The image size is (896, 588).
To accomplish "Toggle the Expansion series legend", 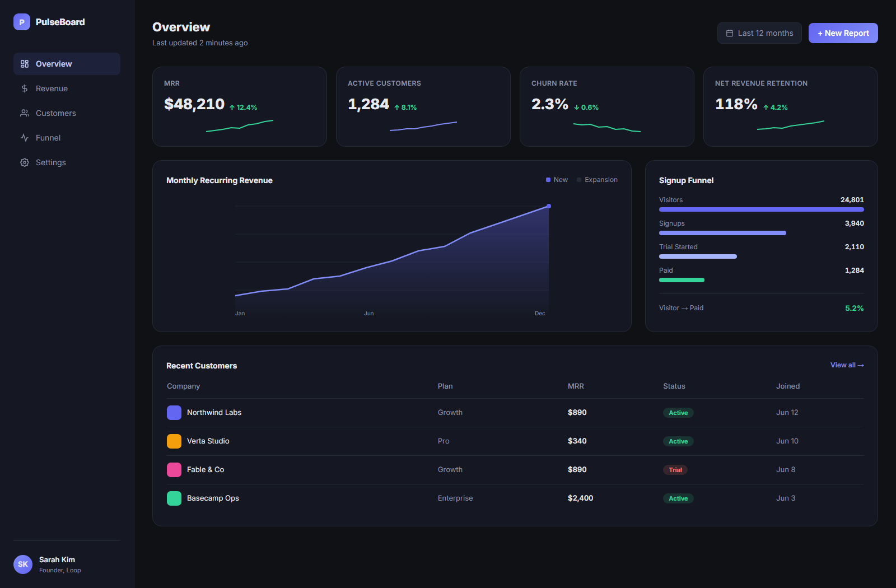I will pyautogui.click(x=597, y=180).
